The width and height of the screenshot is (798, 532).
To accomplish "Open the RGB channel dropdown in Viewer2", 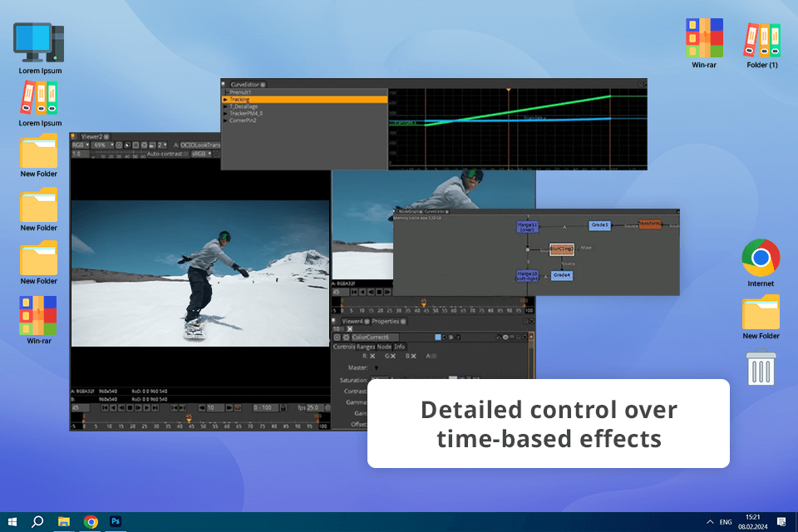I will pos(81,145).
